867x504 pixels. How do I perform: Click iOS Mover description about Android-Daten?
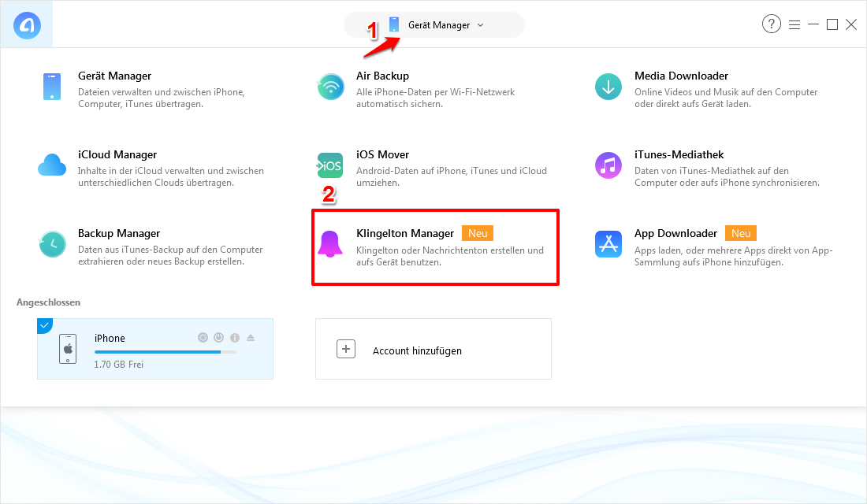(x=451, y=177)
